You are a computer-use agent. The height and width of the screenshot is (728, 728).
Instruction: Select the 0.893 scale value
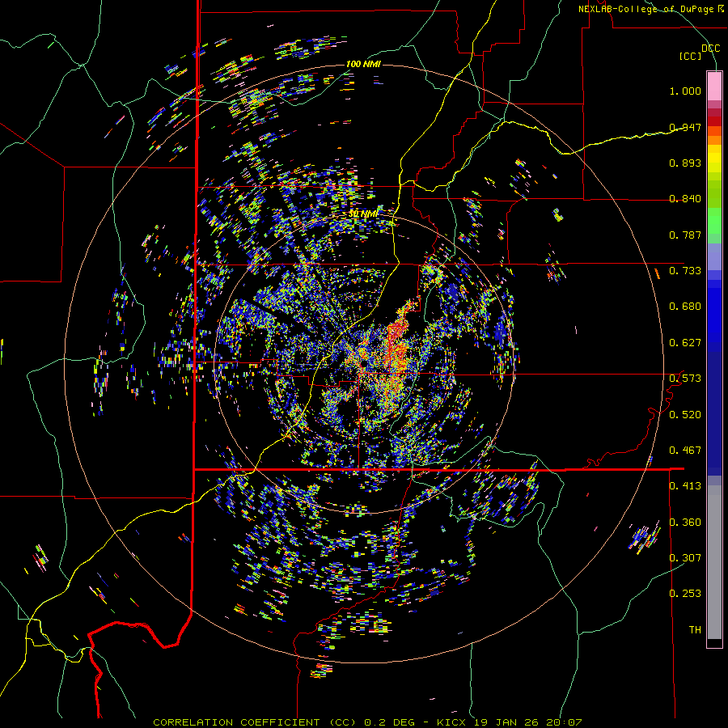[x=685, y=163]
